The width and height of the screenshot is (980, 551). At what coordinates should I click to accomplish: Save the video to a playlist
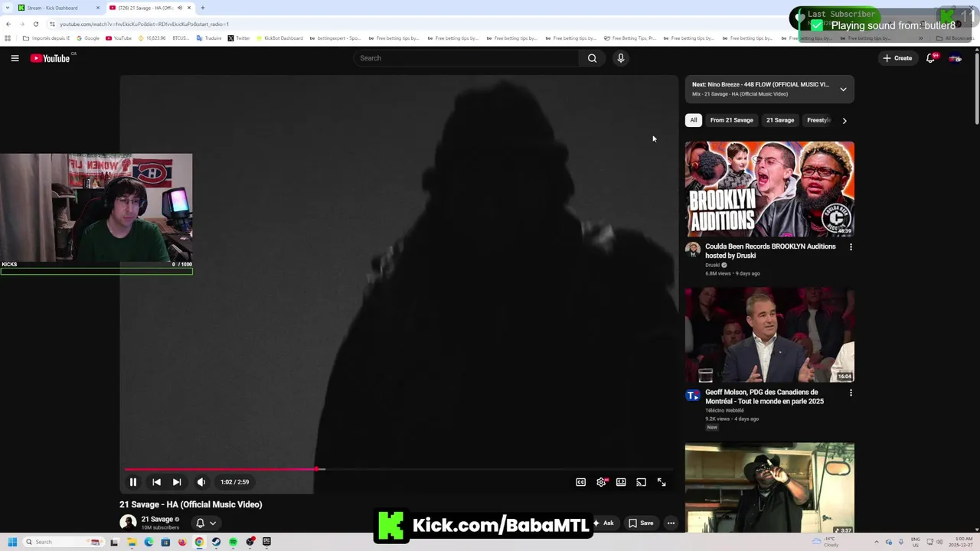pos(641,523)
